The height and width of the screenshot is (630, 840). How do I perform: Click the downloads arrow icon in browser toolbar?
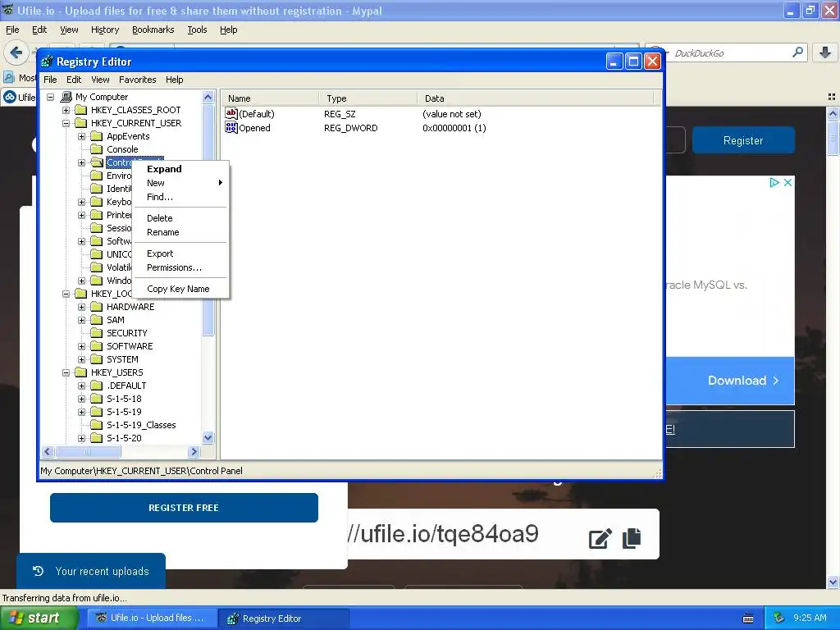[825, 52]
